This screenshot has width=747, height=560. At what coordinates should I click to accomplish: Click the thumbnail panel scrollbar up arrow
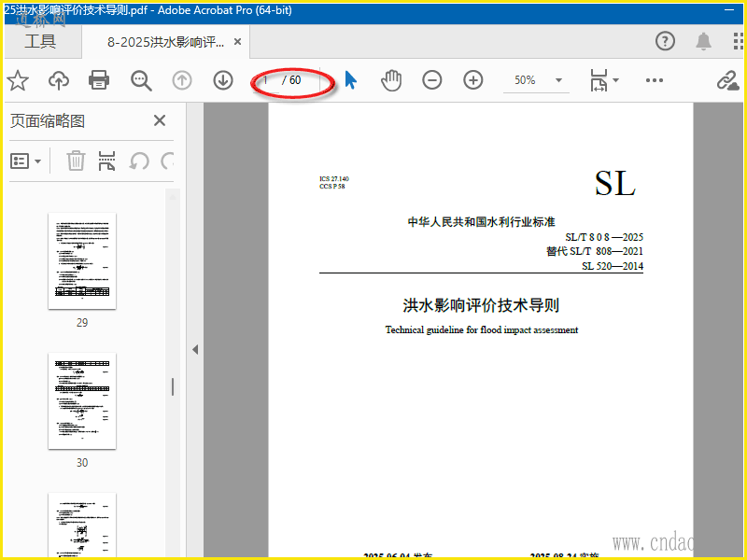173,196
